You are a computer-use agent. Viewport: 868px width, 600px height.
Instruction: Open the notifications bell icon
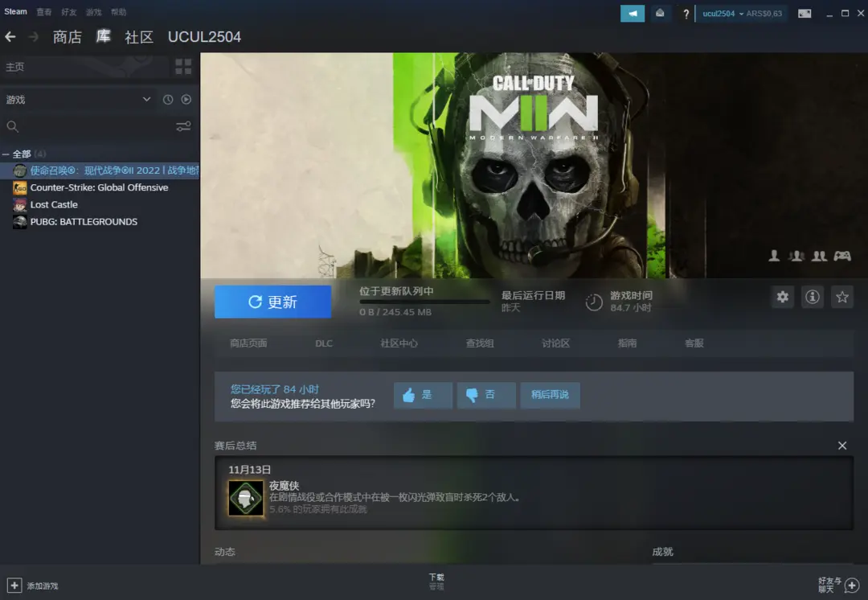pos(660,14)
